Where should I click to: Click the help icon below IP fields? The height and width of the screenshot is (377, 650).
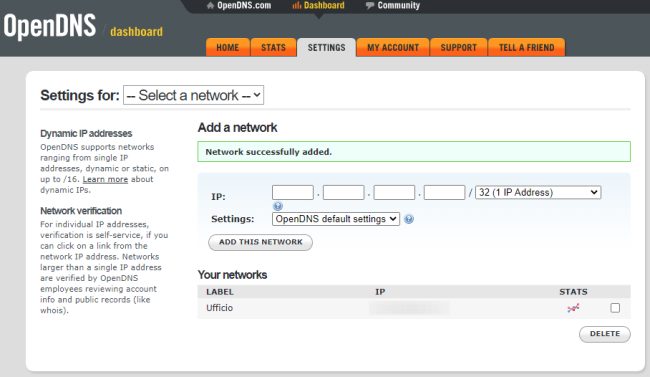[x=278, y=206]
